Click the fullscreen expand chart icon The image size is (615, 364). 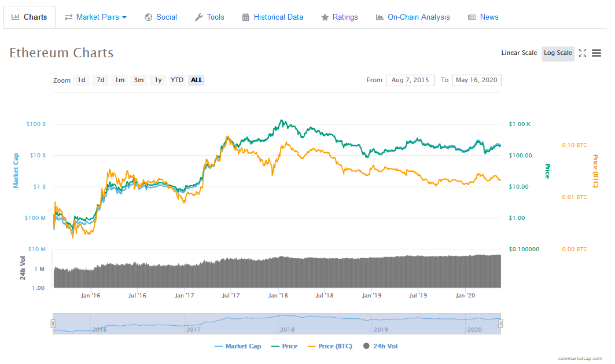pyautogui.click(x=583, y=53)
